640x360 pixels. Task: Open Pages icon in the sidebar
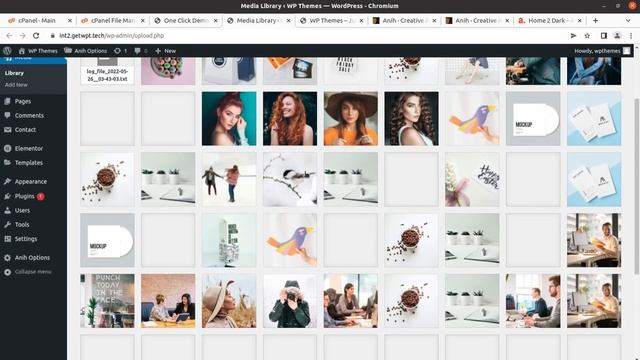(7, 101)
